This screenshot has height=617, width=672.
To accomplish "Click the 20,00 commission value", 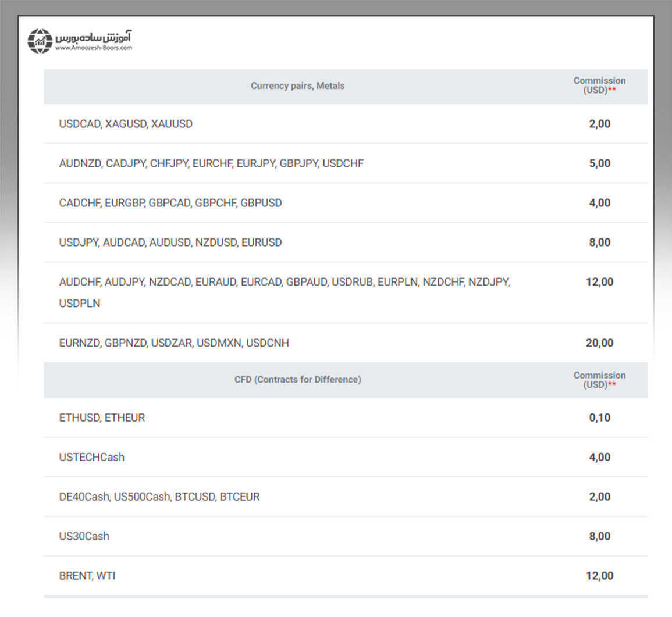I will (x=599, y=343).
